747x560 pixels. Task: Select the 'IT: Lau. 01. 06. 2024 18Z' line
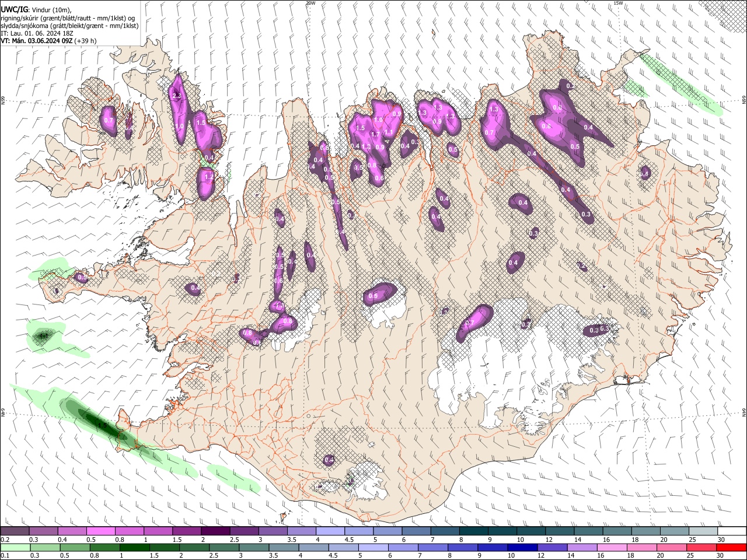tap(37, 33)
